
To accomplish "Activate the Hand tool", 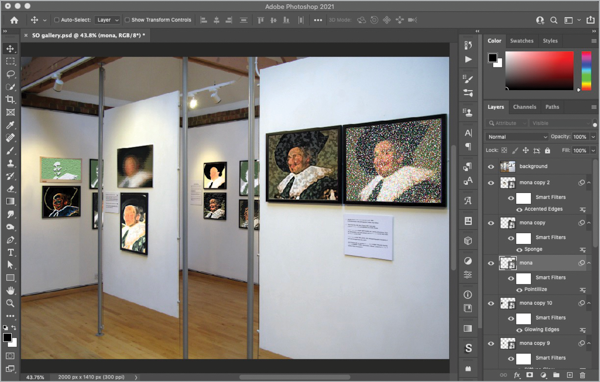I will tap(10, 291).
